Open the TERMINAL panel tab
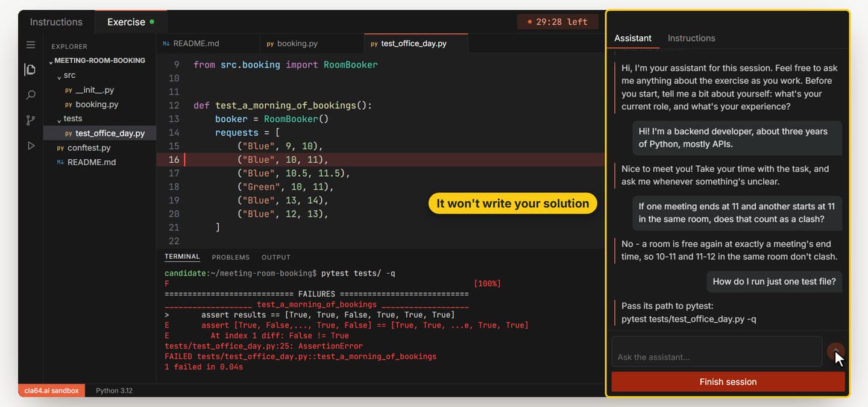This screenshot has width=868, height=407. pos(182,257)
